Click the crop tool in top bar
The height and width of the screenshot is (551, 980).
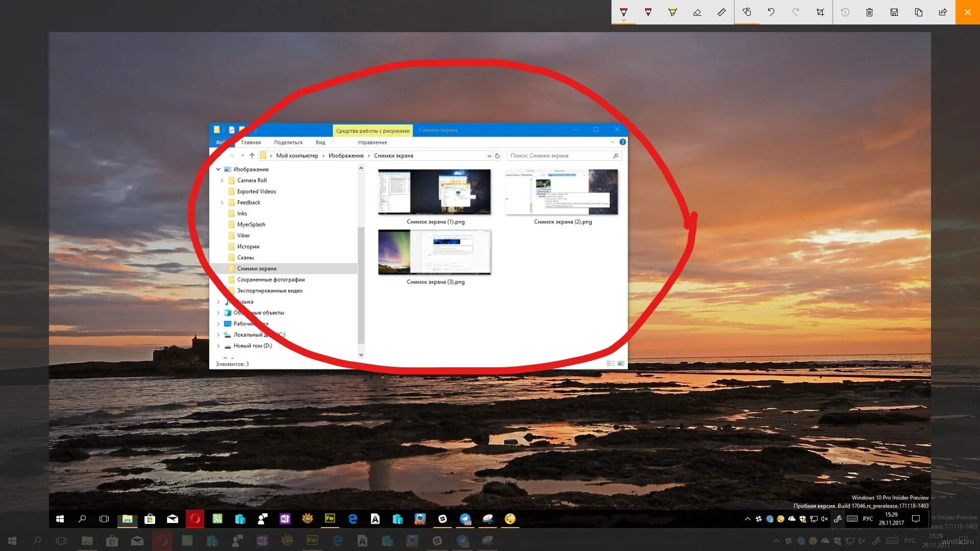click(x=820, y=12)
